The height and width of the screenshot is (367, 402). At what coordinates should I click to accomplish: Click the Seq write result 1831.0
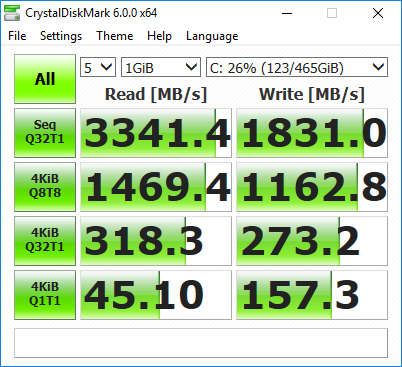312,133
